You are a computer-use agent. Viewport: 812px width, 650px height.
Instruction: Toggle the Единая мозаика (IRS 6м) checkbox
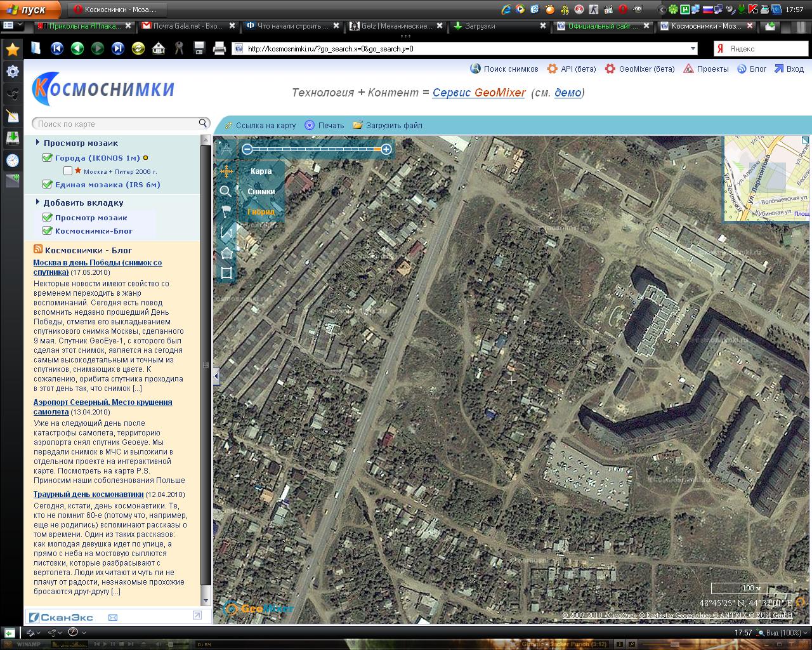coord(47,184)
